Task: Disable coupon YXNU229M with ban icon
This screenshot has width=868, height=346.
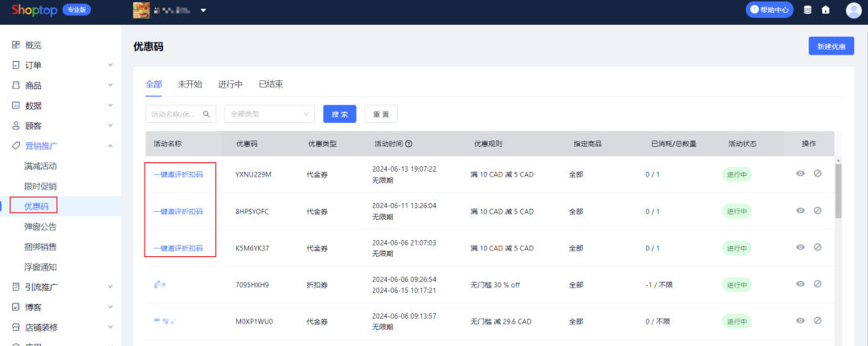Action: (x=817, y=173)
